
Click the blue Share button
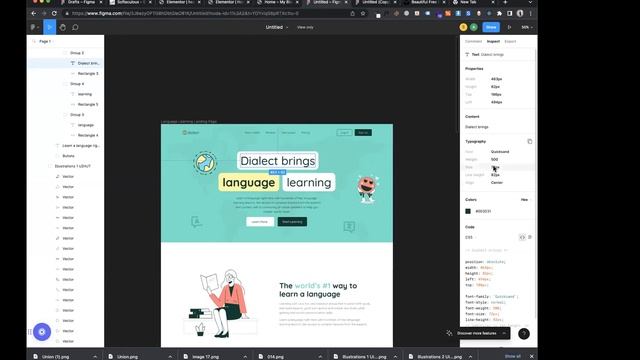point(491,27)
